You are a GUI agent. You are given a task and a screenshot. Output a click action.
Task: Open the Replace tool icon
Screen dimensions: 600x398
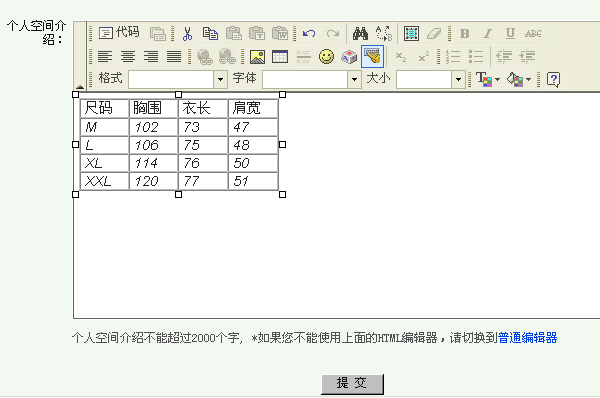point(383,34)
